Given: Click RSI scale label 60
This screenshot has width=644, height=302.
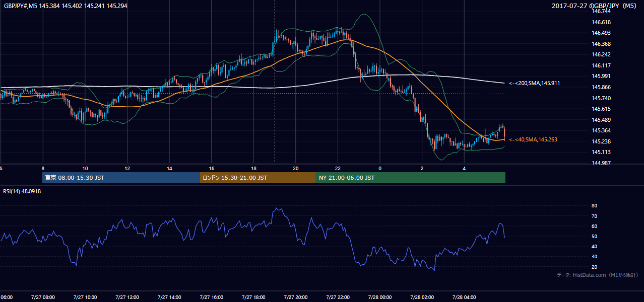Looking at the screenshot, I should (594, 226).
